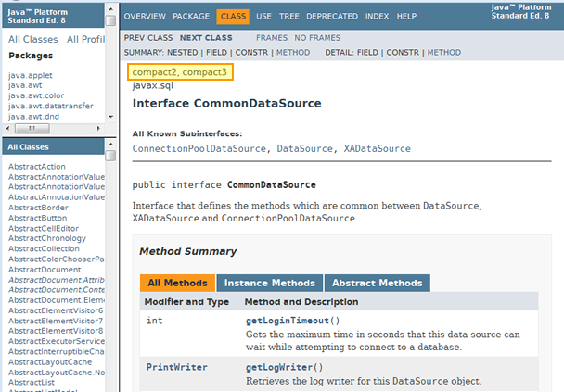Click the All Classes frame vertical scrollbar thumb
Image resolution: width=564 pixels, height=392 pixels.
[110, 156]
